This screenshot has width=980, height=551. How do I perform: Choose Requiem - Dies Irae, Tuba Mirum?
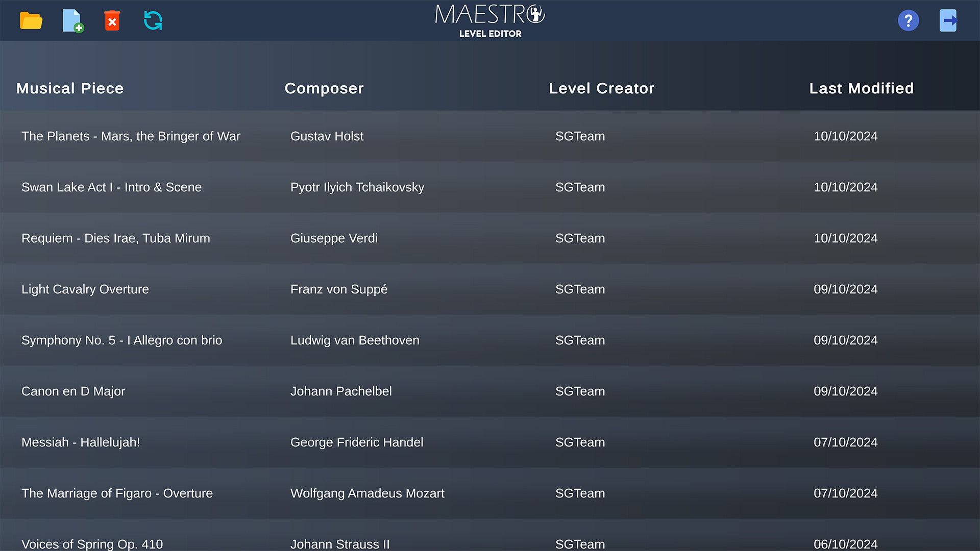pos(115,238)
